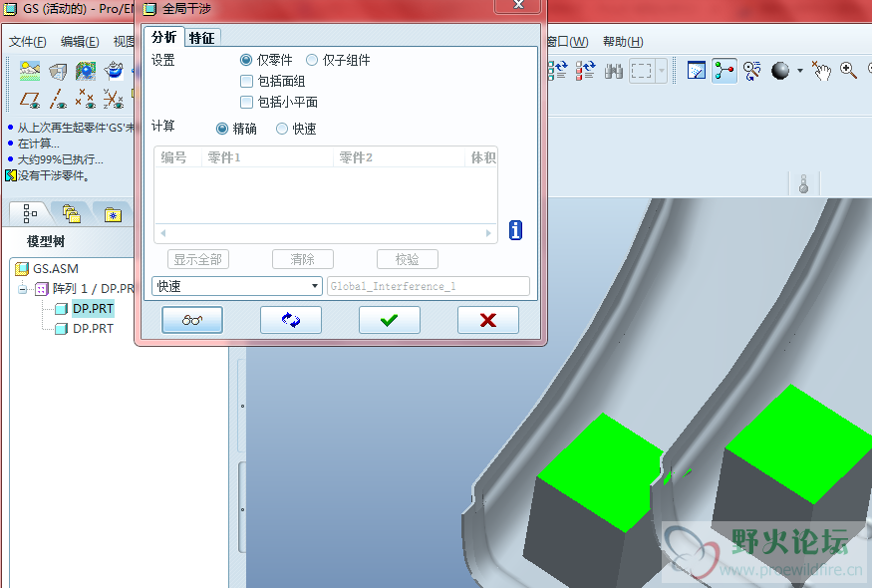Image resolution: width=872 pixels, height=588 pixels.
Task: Open the 窗口(W) menu
Action: pos(567,42)
